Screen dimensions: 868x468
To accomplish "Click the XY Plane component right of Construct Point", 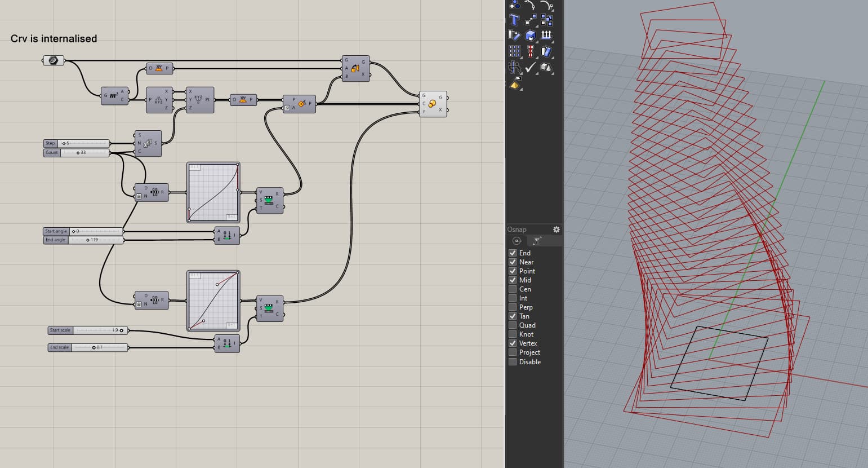I will coord(243,100).
